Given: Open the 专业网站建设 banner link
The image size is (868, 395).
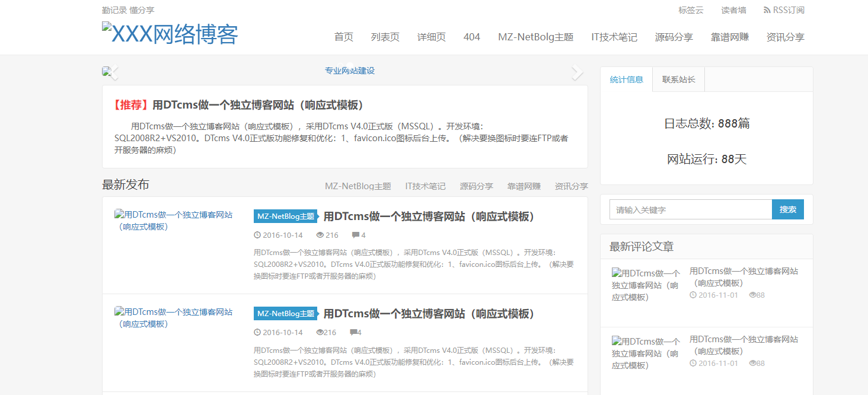Looking at the screenshot, I should pyautogui.click(x=350, y=71).
